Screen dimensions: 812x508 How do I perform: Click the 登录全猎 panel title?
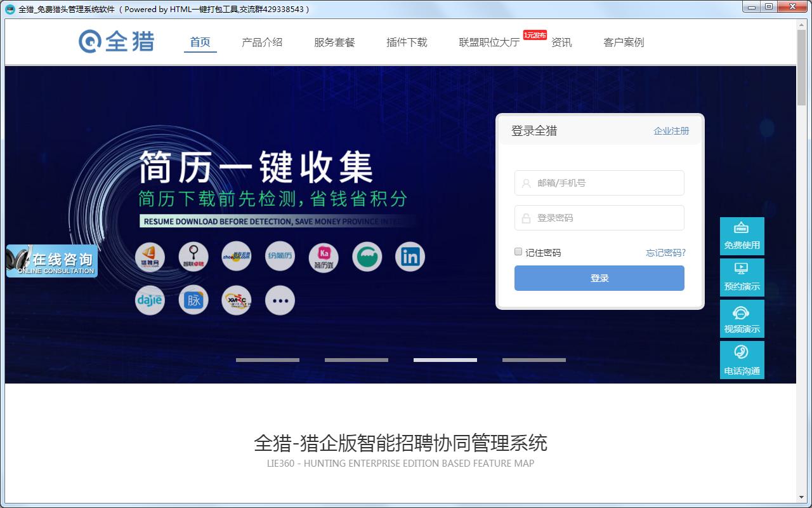(x=534, y=131)
